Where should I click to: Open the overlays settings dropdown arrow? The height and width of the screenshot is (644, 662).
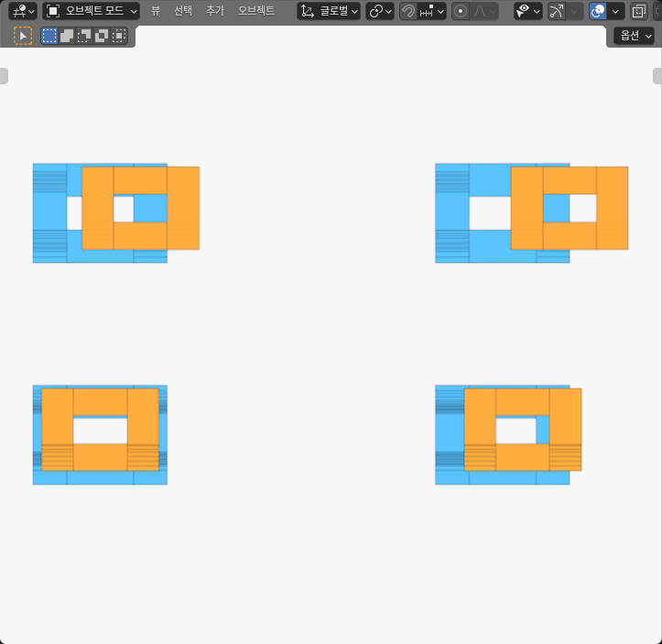pyautogui.click(x=616, y=11)
